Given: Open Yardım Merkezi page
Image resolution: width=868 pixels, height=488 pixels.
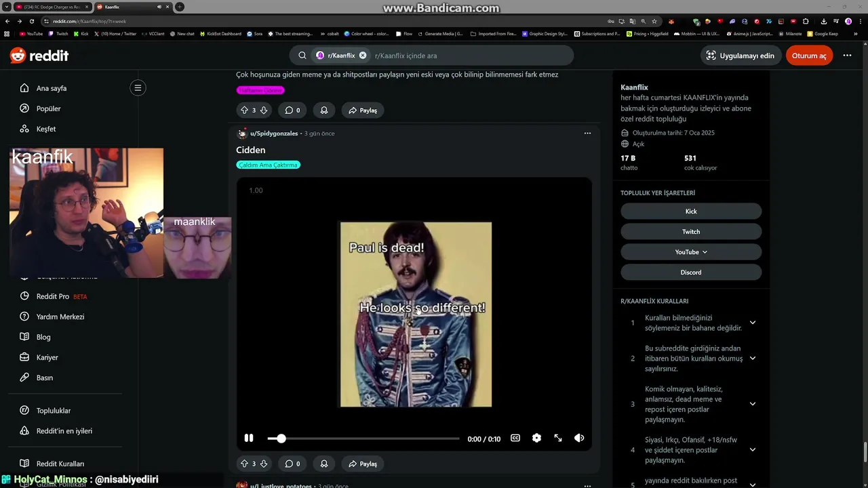Looking at the screenshot, I should coord(60,317).
